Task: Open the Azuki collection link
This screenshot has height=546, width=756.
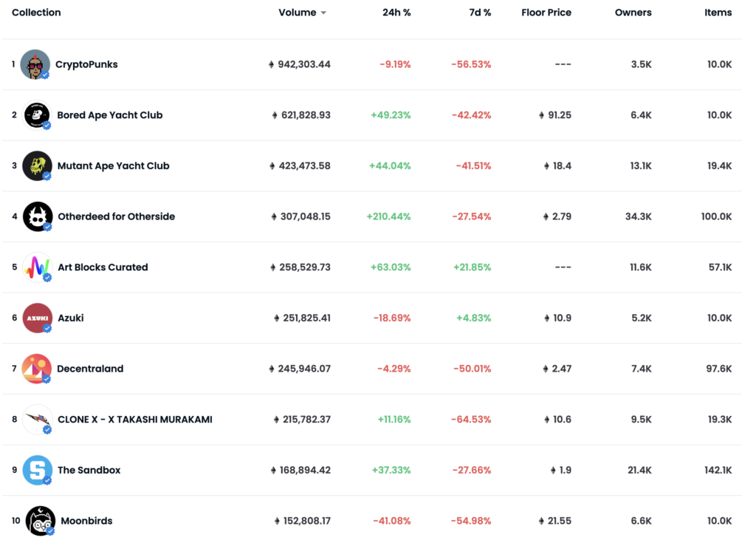Action: pos(70,318)
